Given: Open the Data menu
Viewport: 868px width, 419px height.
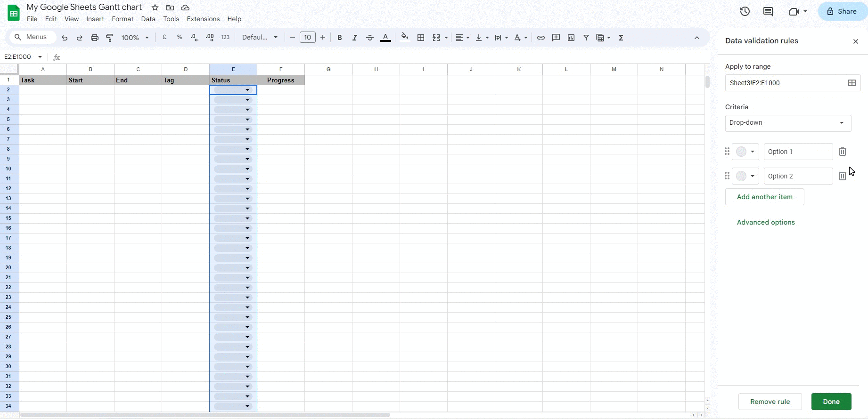Looking at the screenshot, I should [x=148, y=19].
